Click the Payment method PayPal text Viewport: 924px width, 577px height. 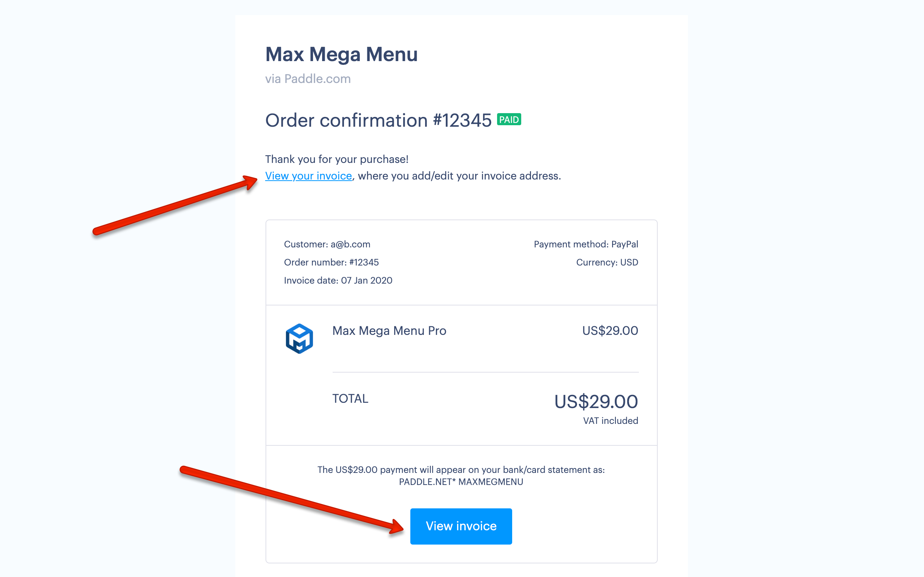(585, 244)
